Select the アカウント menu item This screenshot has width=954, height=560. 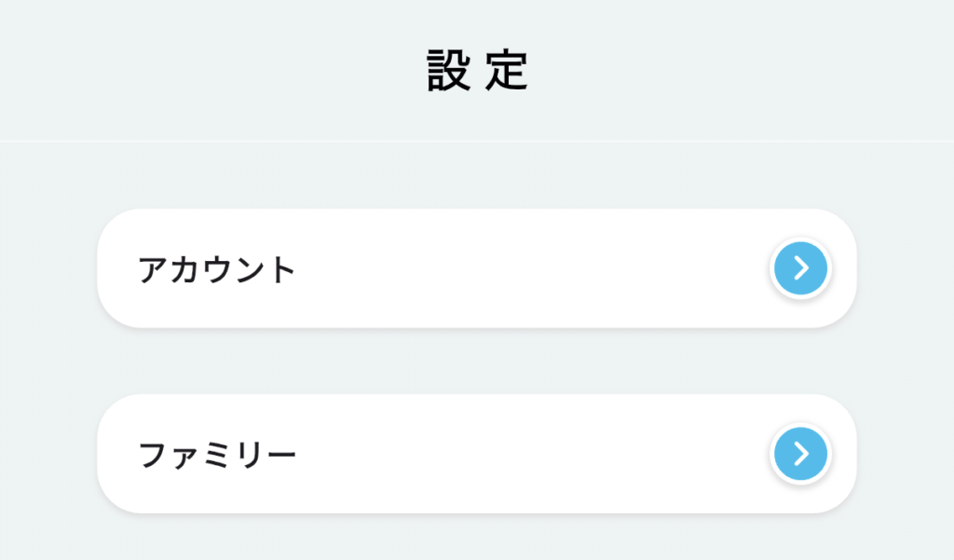[476, 268]
